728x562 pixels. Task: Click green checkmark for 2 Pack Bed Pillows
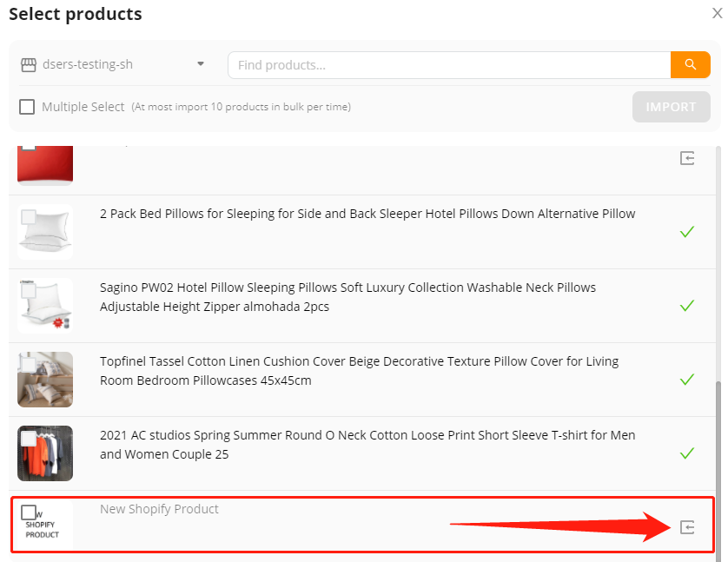click(x=687, y=232)
